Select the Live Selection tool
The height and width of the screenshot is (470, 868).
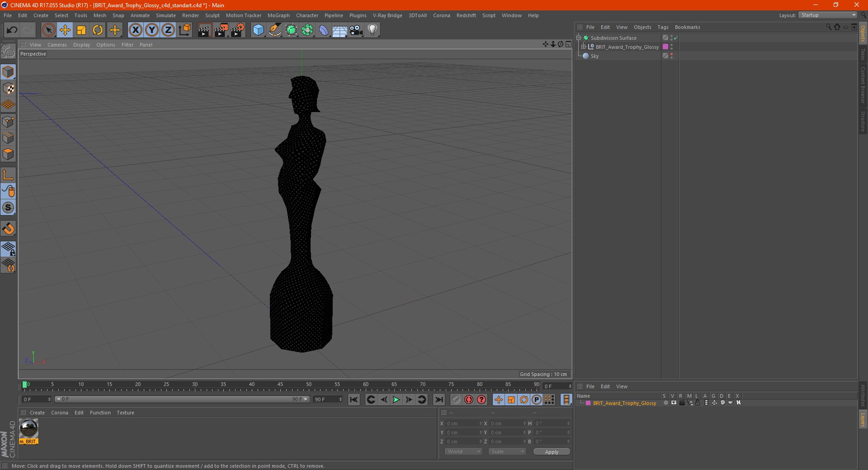[x=48, y=30]
